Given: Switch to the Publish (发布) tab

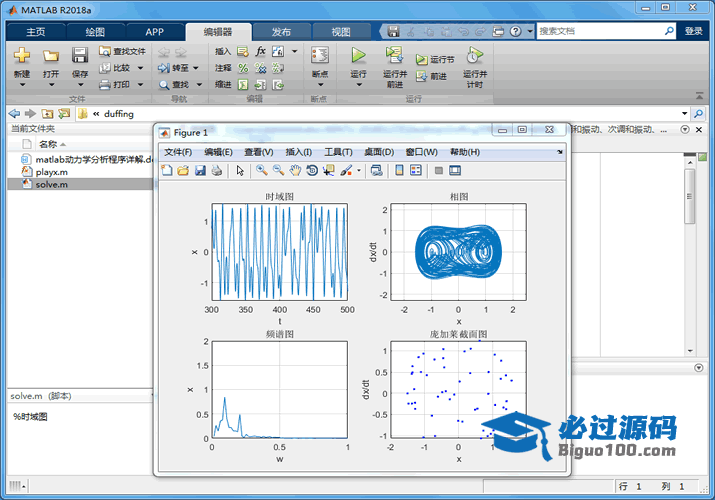Looking at the screenshot, I should coord(281,32).
